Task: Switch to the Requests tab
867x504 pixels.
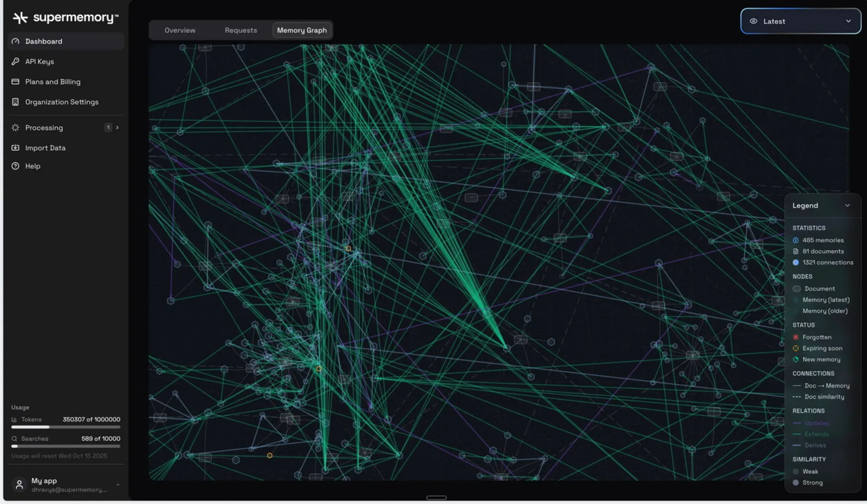Action: pos(241,30)
